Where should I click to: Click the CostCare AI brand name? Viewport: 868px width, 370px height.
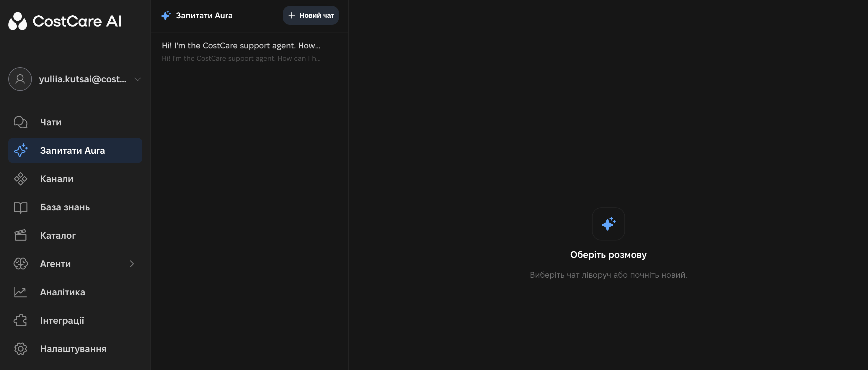77,21
